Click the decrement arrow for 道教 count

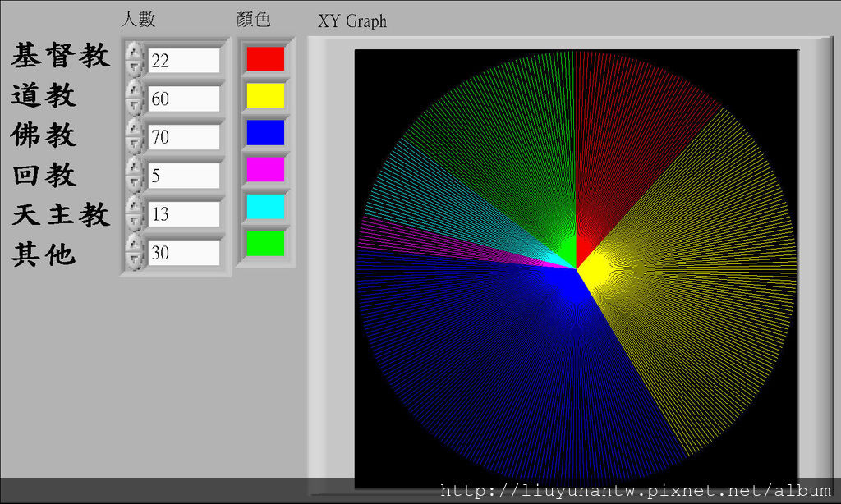[134, 106]
